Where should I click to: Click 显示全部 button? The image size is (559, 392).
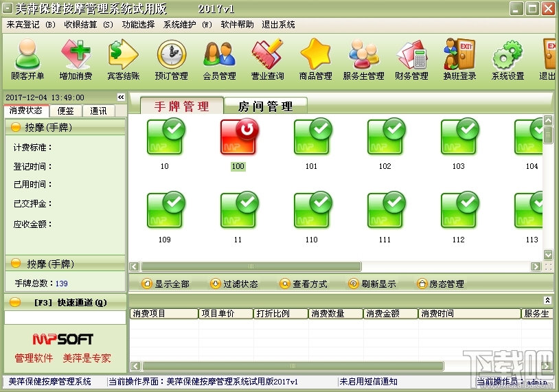pos(166,284)
